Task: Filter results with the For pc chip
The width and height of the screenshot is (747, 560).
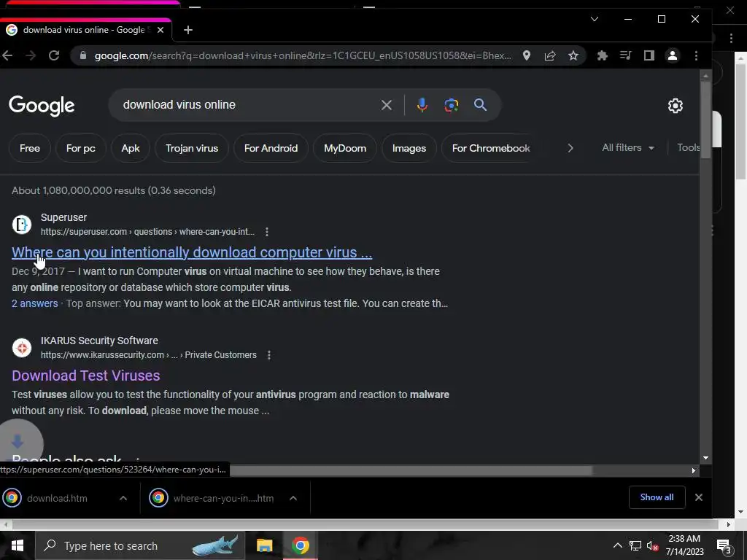Action: [80, 148]
